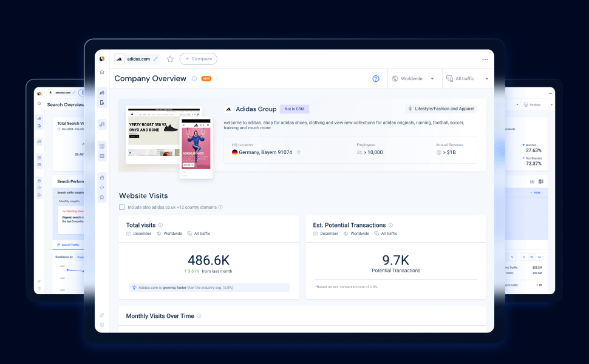Viewport: 589px width, 364px height.
Task: Click the map pin icon next to Germany, Bayern
Action: coord(299,152)
